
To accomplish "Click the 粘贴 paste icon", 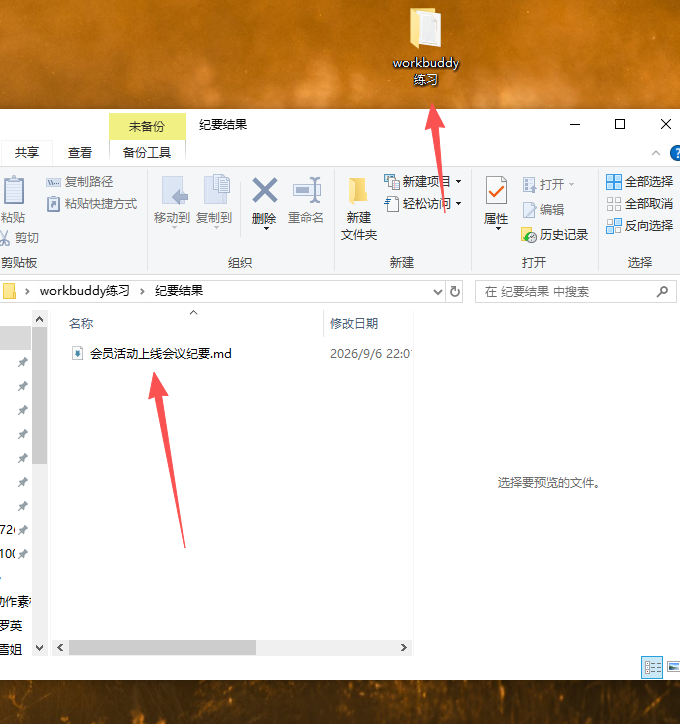I will tap(13, 190).
